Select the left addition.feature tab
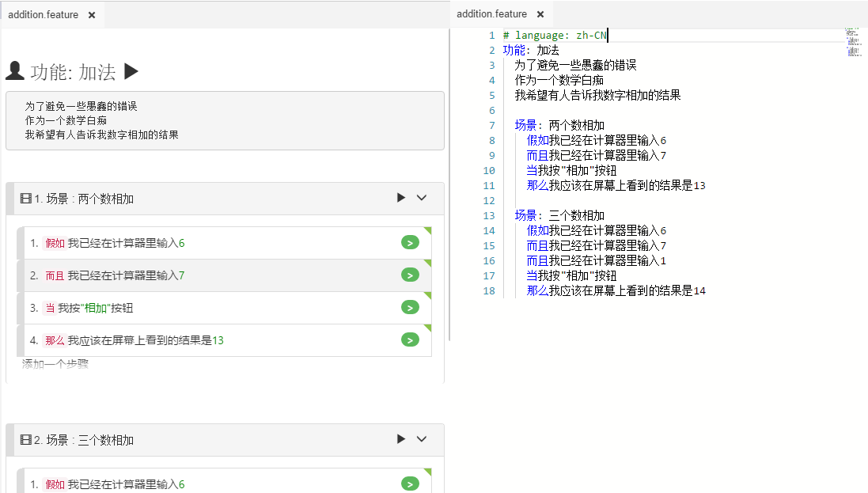 click(44, 15)
